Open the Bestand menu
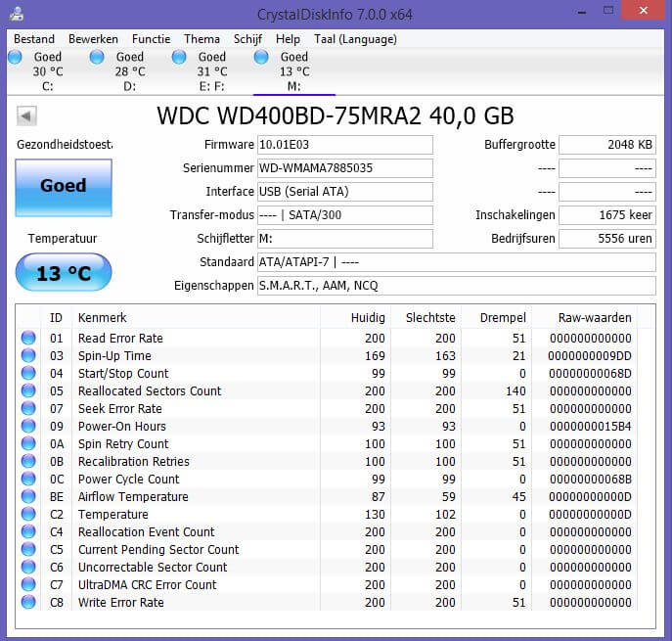 click(34, 39)
